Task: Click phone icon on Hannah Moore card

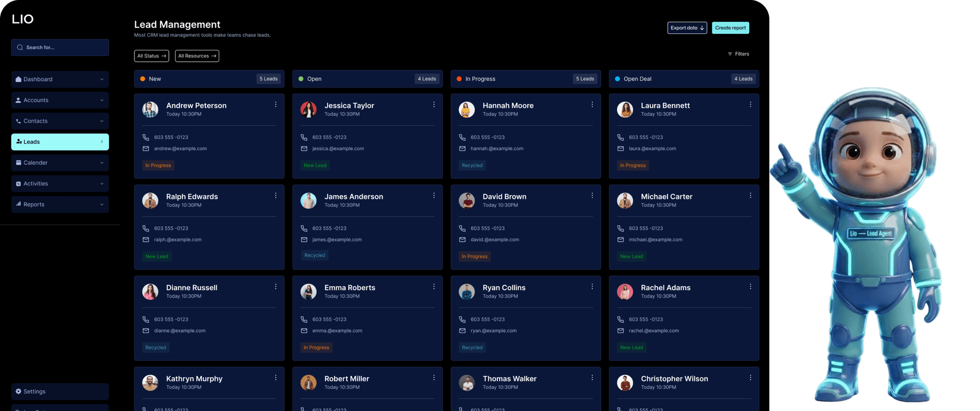Action: [462, 137]
